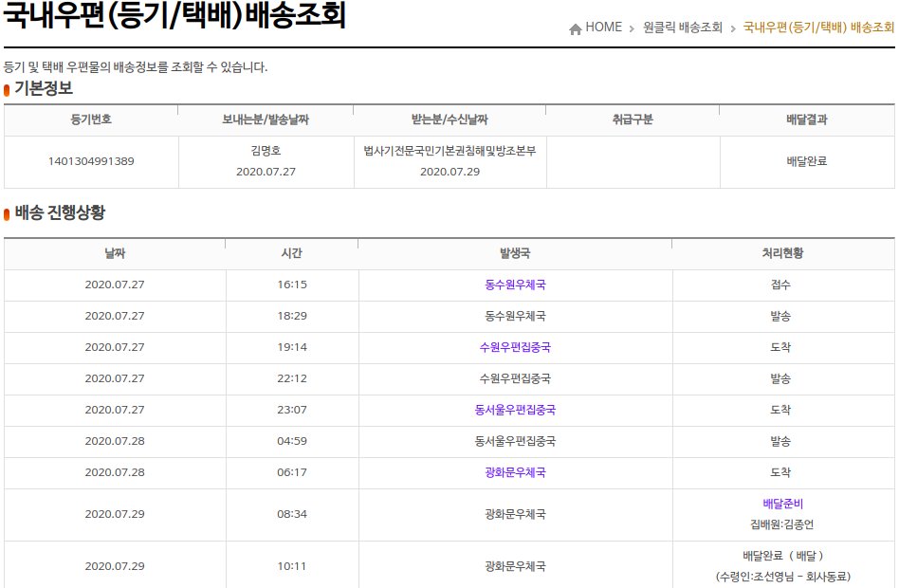
Task: Go to HOME via breadcrumb text
Action: pos(603,28)
